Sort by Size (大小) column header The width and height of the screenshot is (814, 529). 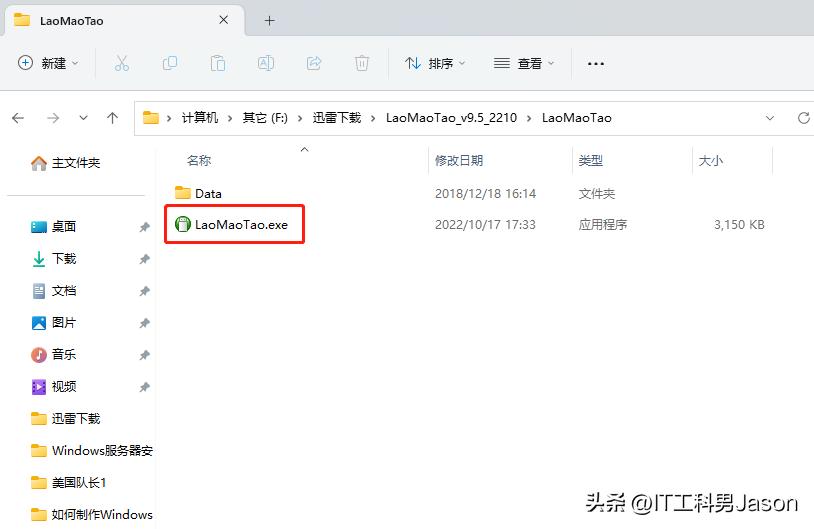tap(711, 161)
